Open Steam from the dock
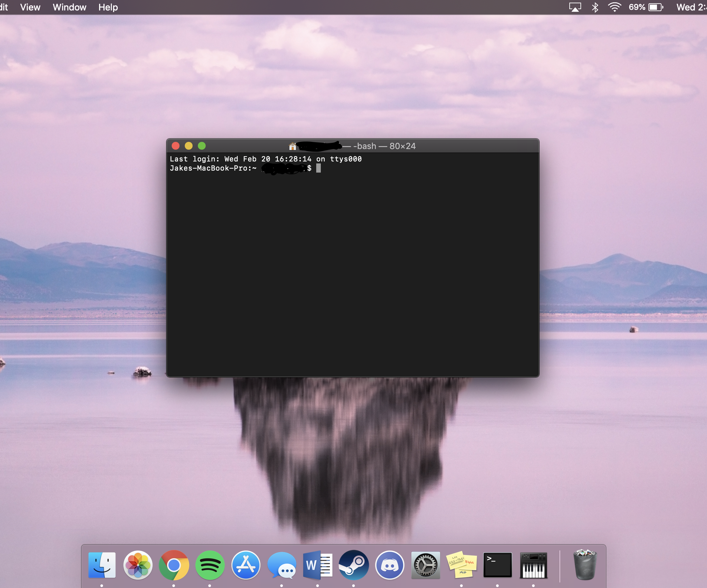Screen dimensions: 707x588 [x=354, y=565]
